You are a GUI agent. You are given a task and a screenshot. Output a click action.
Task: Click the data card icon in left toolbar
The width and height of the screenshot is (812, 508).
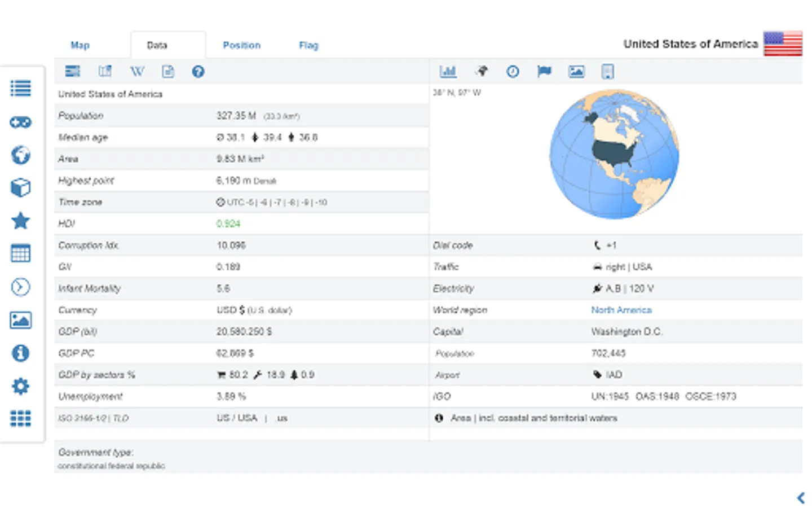[73, 71]
